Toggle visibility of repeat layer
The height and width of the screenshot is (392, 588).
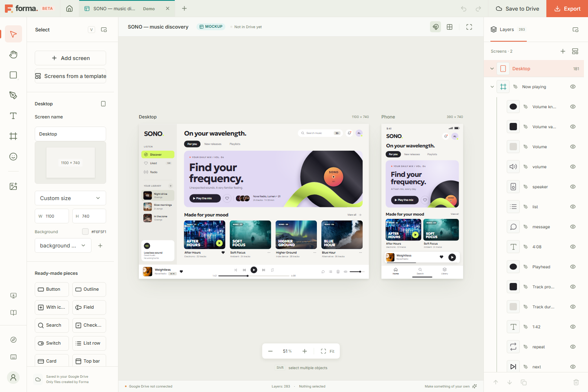(573, 347)
